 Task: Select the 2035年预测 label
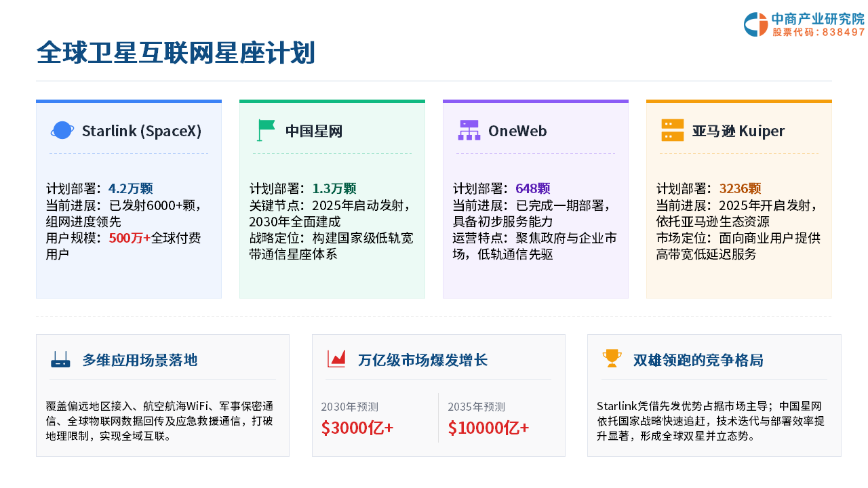pyautogui.click(x=476, y=407)
